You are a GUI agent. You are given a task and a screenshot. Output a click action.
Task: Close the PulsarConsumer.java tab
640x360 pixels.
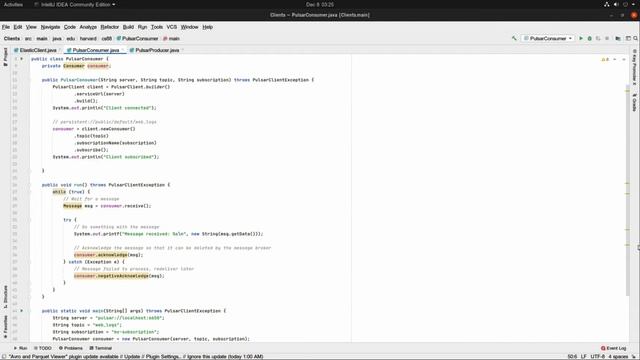123,50
